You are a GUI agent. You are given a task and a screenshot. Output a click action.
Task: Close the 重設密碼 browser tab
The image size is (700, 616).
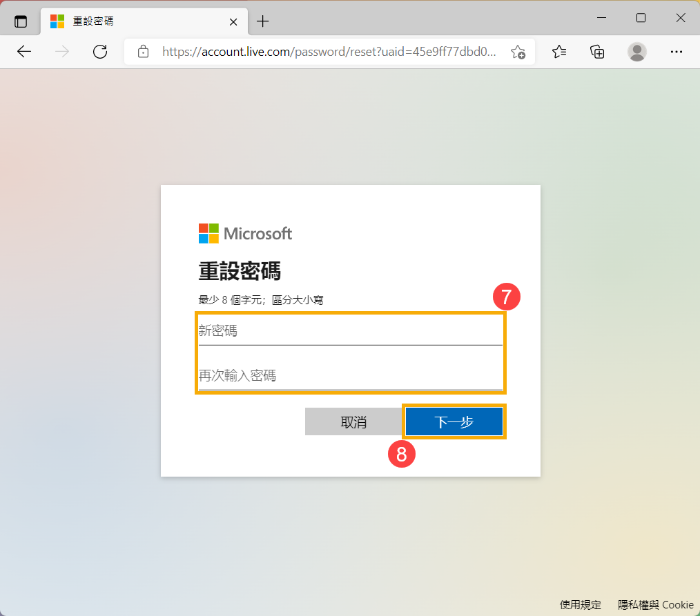click(x=233, y=22)
